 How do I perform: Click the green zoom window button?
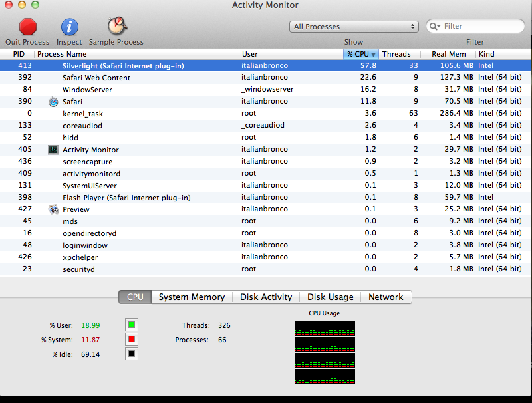pyautogui.click(x=35, y=5)
